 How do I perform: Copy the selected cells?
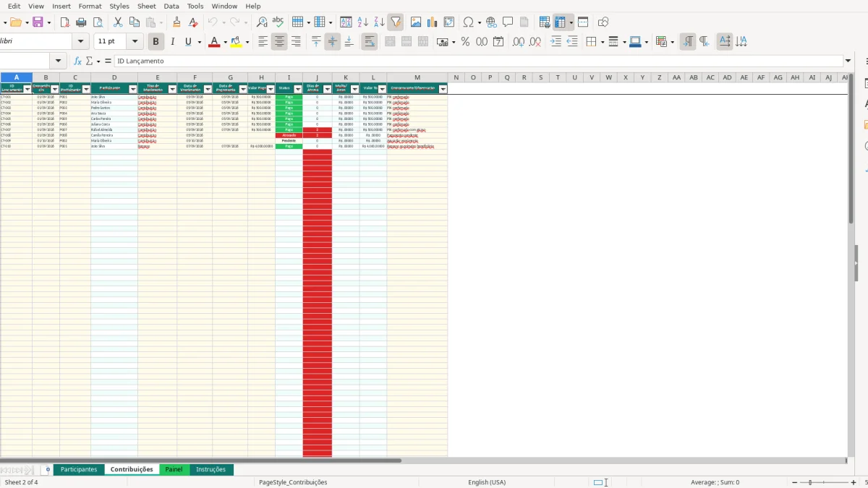(134, 22)
